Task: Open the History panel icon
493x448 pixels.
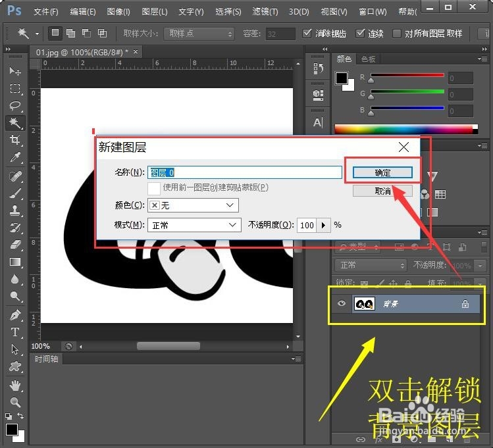Action: pos(318,68)
